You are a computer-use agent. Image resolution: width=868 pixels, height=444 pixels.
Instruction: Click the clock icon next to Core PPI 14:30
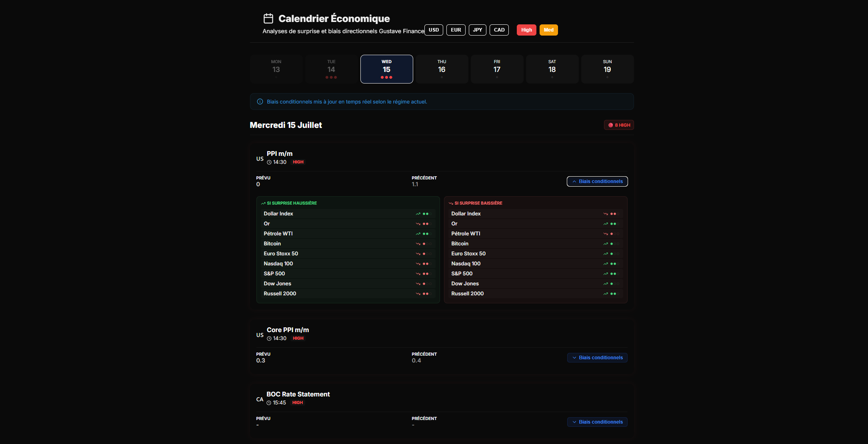(x=269, y=338)
